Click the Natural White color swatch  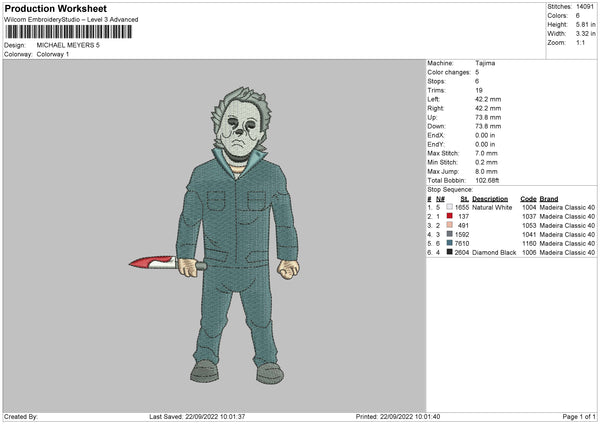pyautogui.click(x=449, y=207)
